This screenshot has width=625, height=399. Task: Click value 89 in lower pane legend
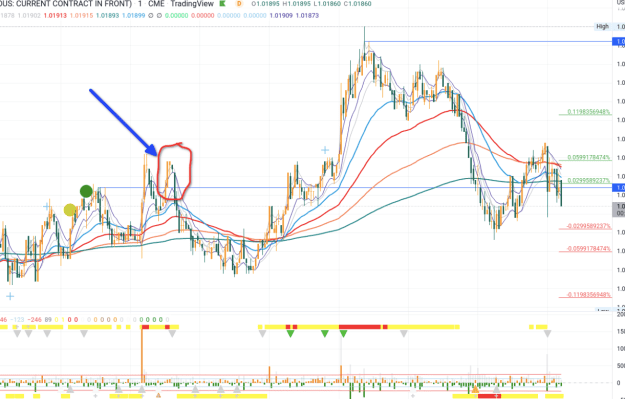coord(48,320)
